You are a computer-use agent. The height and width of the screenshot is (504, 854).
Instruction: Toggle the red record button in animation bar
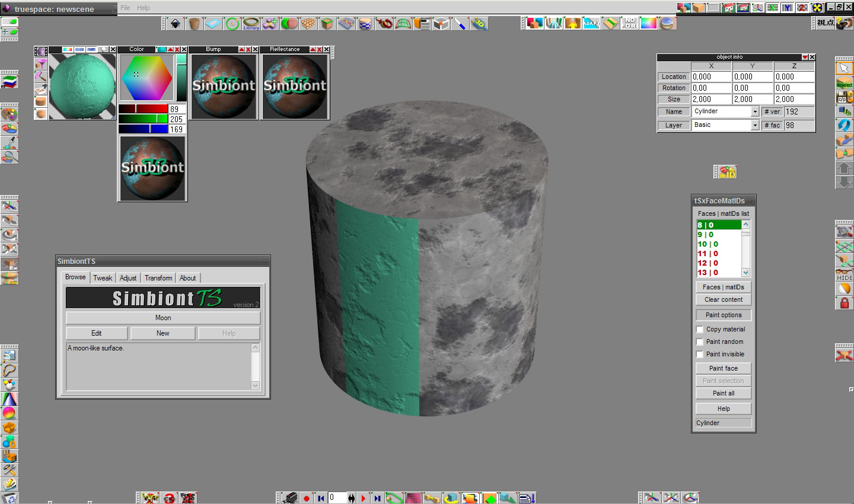click(x=307, y=498)
